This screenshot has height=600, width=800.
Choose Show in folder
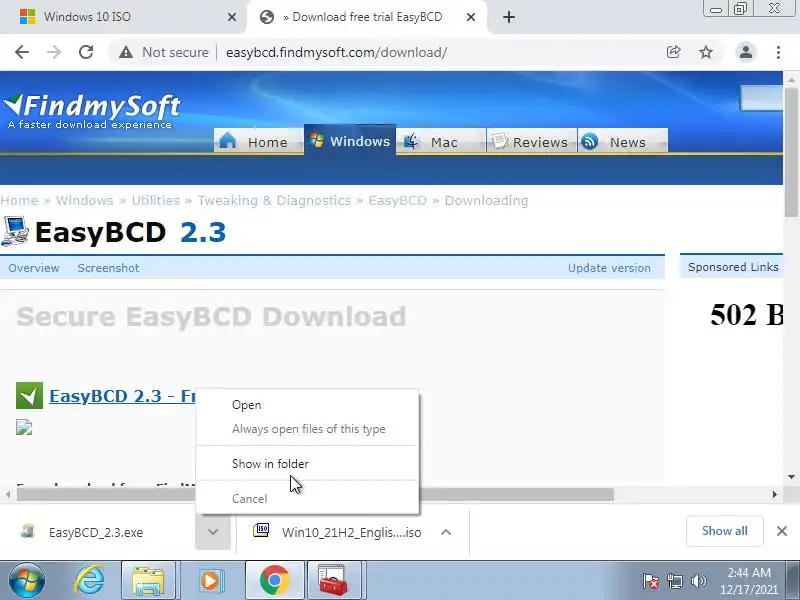[x=307, y=464]
